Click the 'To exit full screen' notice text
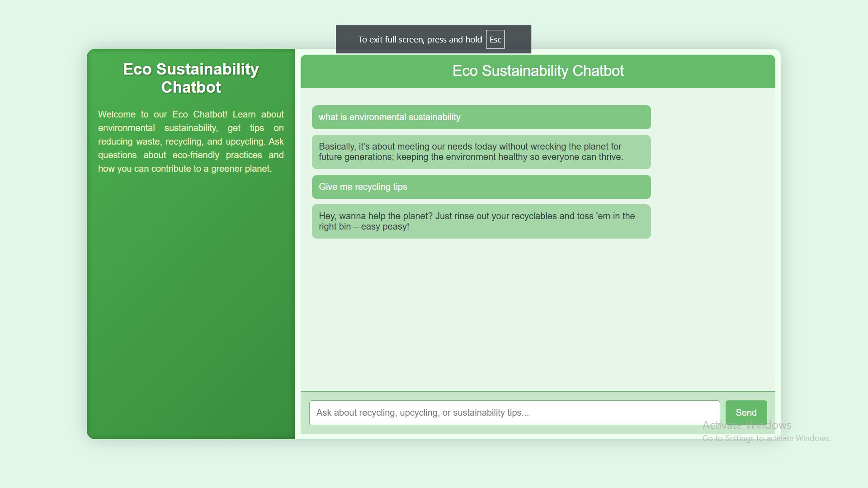This screenshot has height=488, width=868. [420, 40]
